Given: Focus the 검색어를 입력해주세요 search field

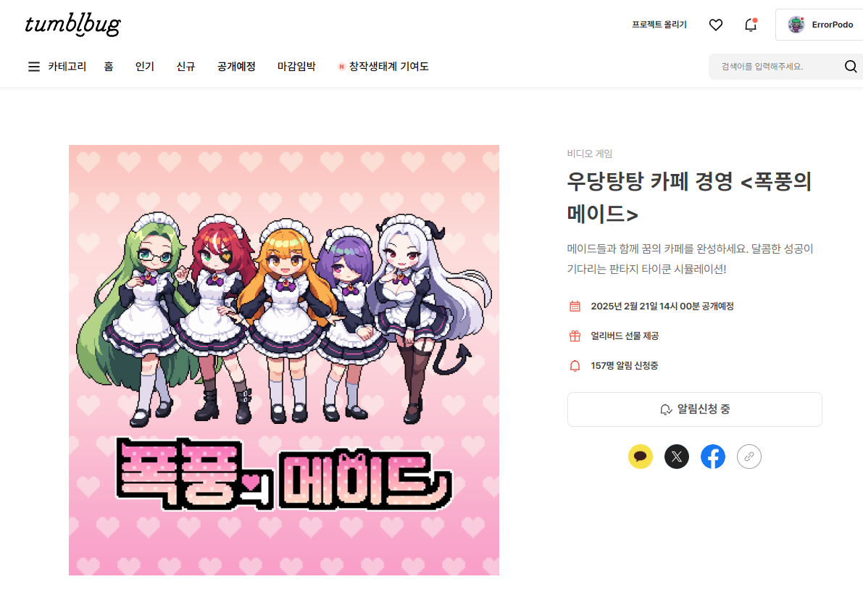Looking at the screenshot, I should (x=776, y=67).
